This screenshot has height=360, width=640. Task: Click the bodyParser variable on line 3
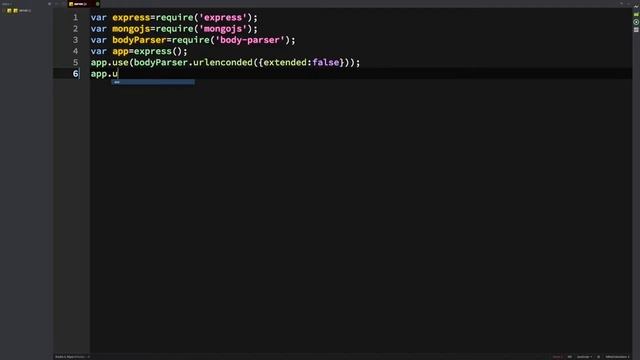(x=139, y=40)
